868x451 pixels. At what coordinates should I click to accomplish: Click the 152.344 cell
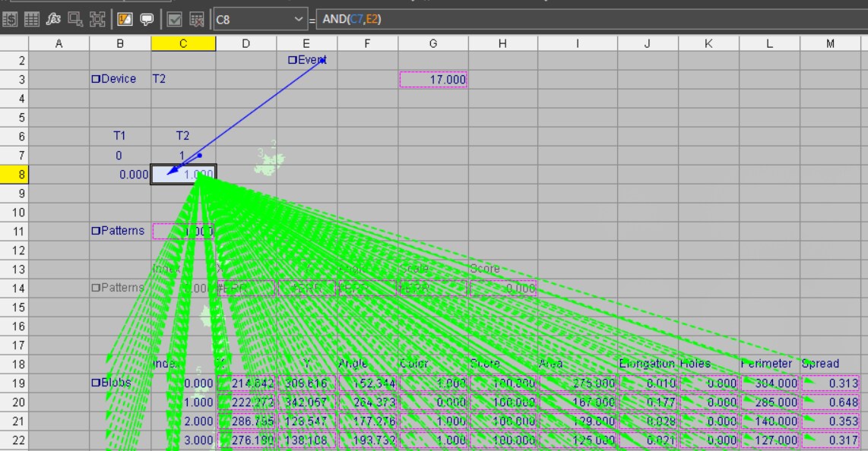367,383
